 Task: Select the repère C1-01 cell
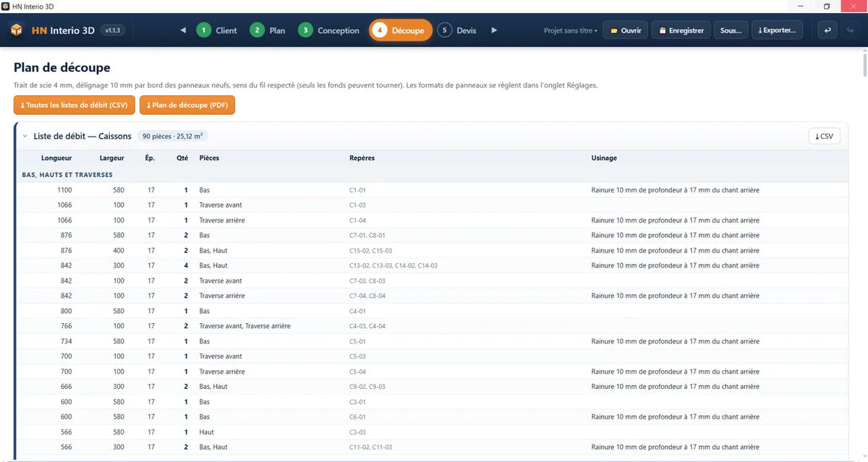coord(357,190)
